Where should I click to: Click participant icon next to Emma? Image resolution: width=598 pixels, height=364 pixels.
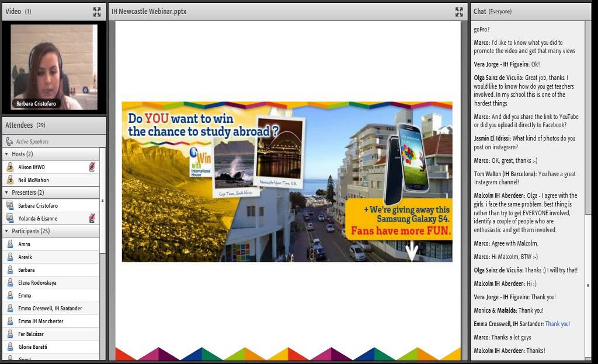[x=11, y=296]
